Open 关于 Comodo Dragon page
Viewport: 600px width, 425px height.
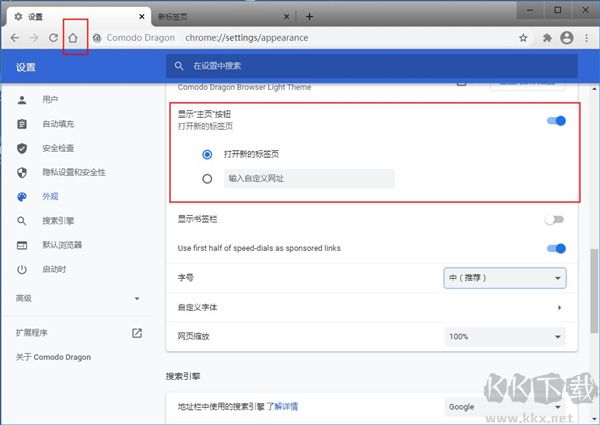53,357
